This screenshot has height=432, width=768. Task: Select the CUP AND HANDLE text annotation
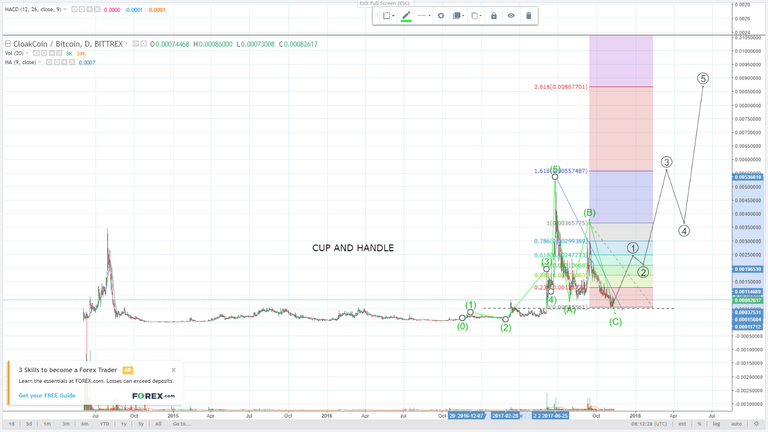tap(353, 248)
